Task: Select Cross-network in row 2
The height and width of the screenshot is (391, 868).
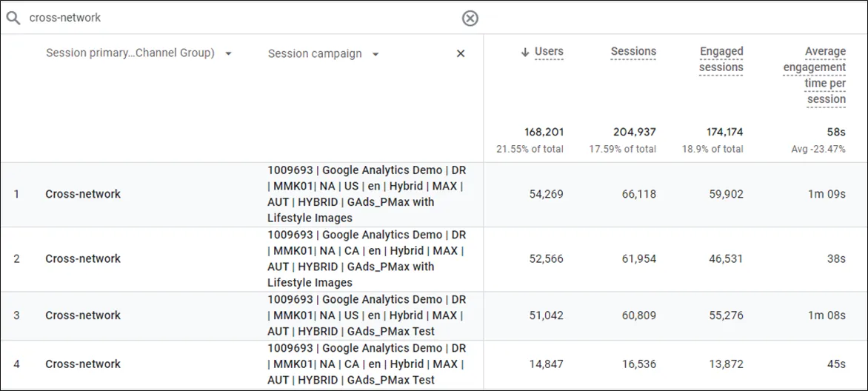Action: click(x=83, y=258)
